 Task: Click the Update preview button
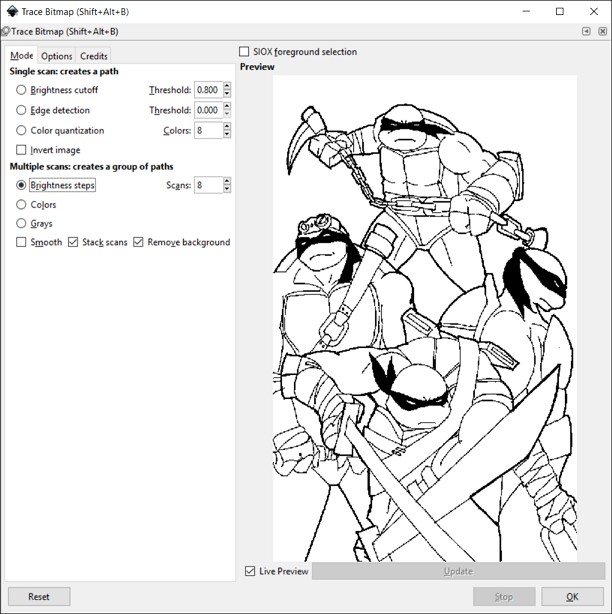pyautogui.click(x=458, y=571)
